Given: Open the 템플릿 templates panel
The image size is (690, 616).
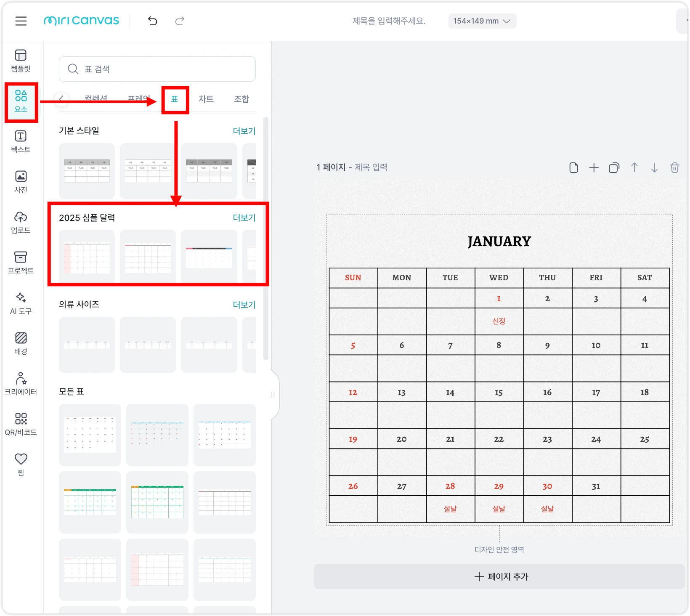Looking at the screenshot, I should pos(21,61).
